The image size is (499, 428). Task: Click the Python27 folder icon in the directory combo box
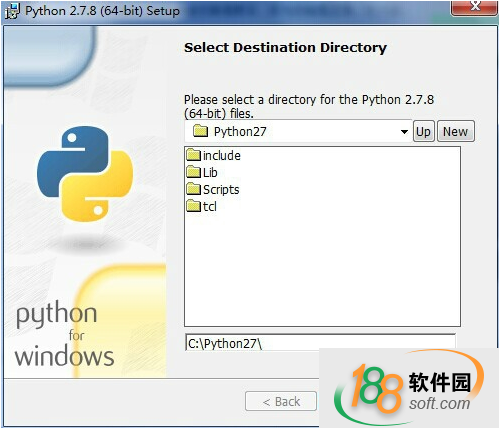click(x=201, y=131)
